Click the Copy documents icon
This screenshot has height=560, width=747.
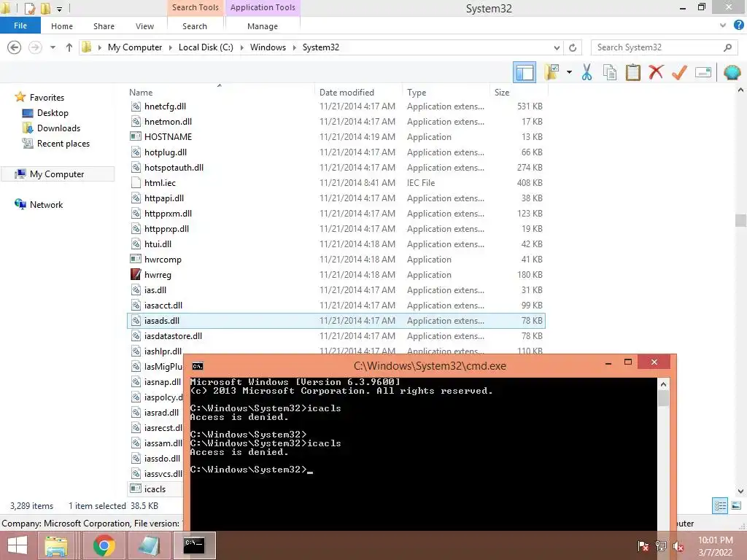click(x=610, y=72)
